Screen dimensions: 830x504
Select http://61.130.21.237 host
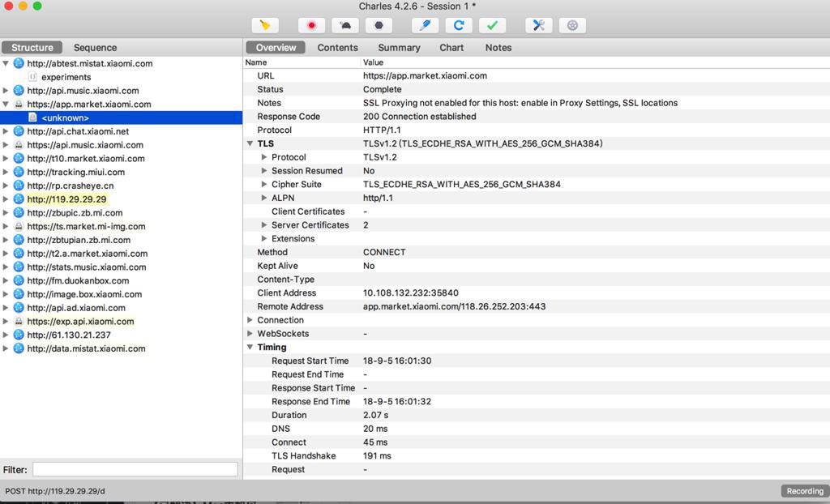tap(69, 335)
